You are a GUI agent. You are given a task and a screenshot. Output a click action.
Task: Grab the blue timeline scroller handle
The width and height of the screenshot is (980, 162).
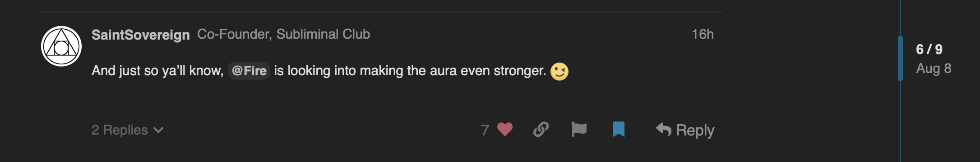click(x=900, y=58)
